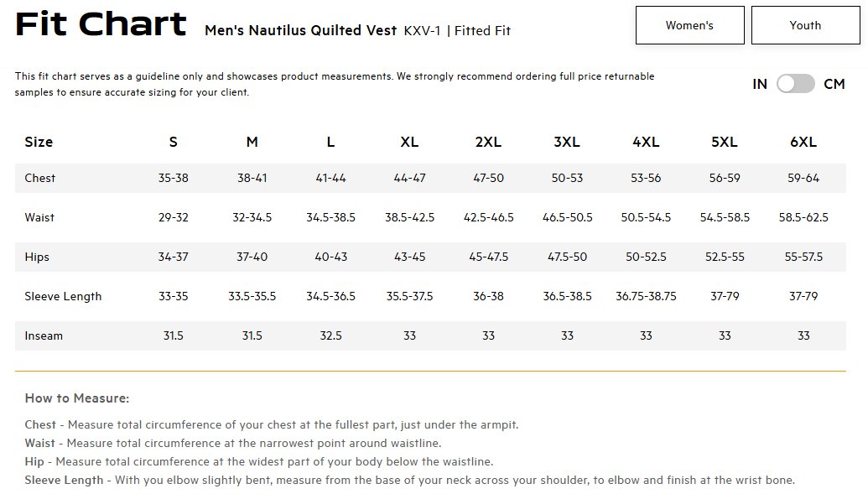Select the Hips row label
The width and height of the screenshot is (868, 494).
[37, 257]
